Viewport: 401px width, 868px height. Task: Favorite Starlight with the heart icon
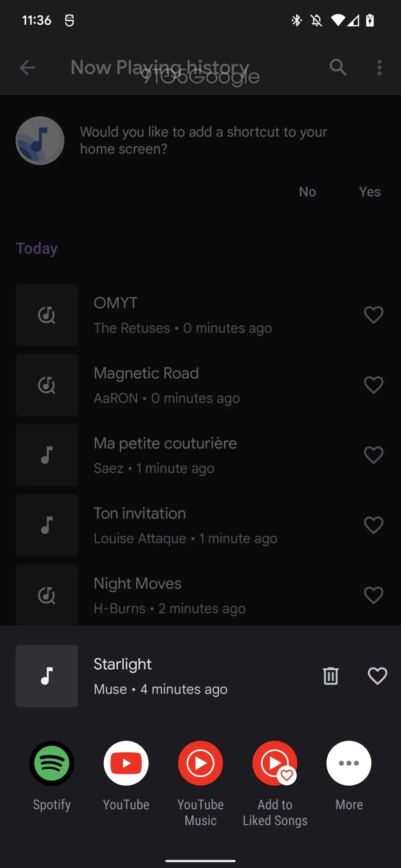click(377, 676)
